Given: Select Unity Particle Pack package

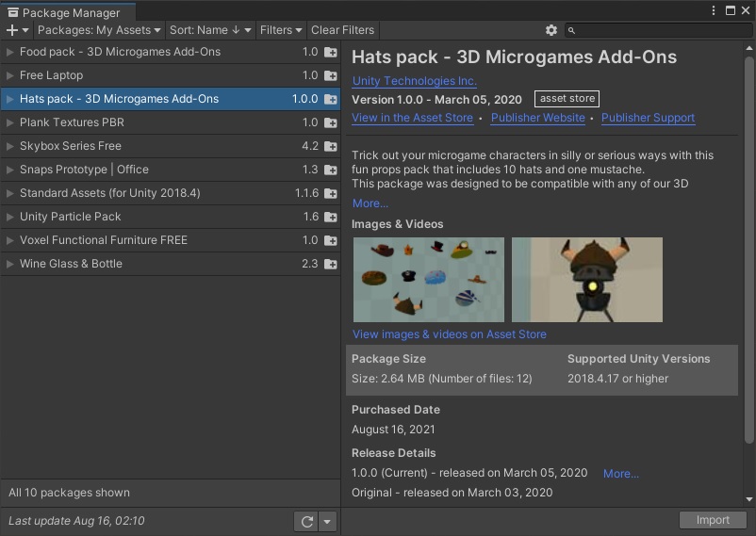Looking at the screenshot, I should (x=171, y=217).
